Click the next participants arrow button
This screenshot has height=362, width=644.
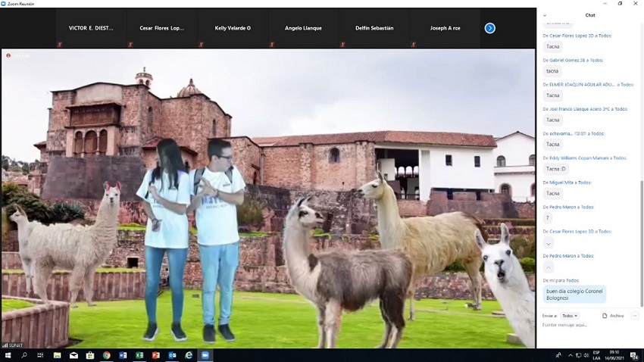tap(489, 28)
